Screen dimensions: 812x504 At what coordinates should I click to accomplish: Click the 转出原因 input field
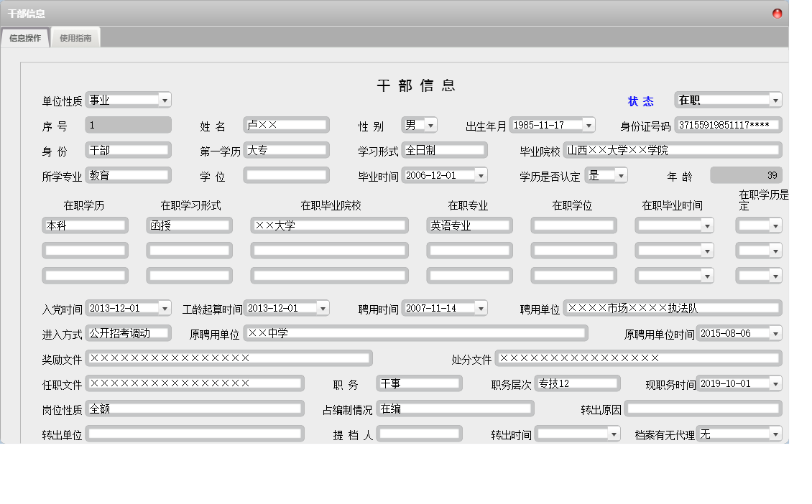click(703, 409)
